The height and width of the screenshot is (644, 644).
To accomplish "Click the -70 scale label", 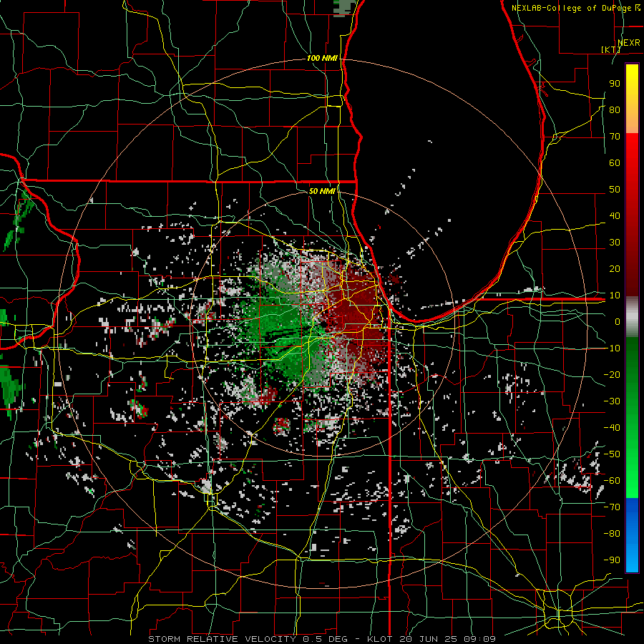I will [x=612, y=507].
